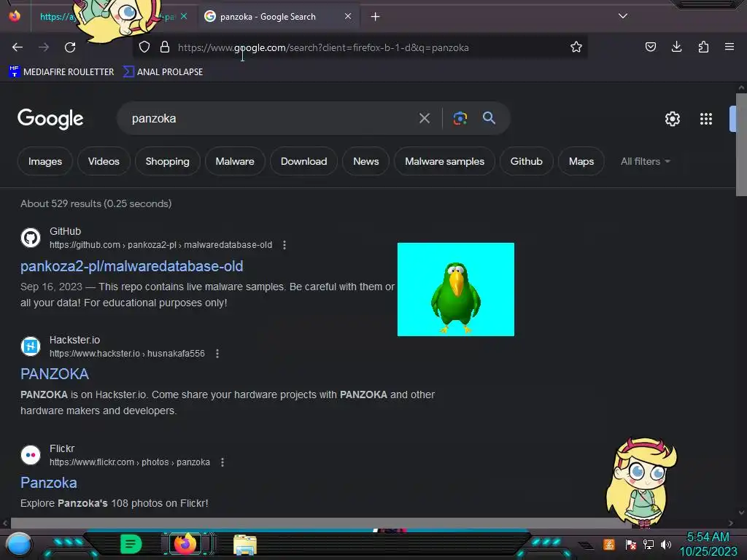Open the tracking protection shield icon
Viewport: 747px width, 560px height.
(144, 47)
